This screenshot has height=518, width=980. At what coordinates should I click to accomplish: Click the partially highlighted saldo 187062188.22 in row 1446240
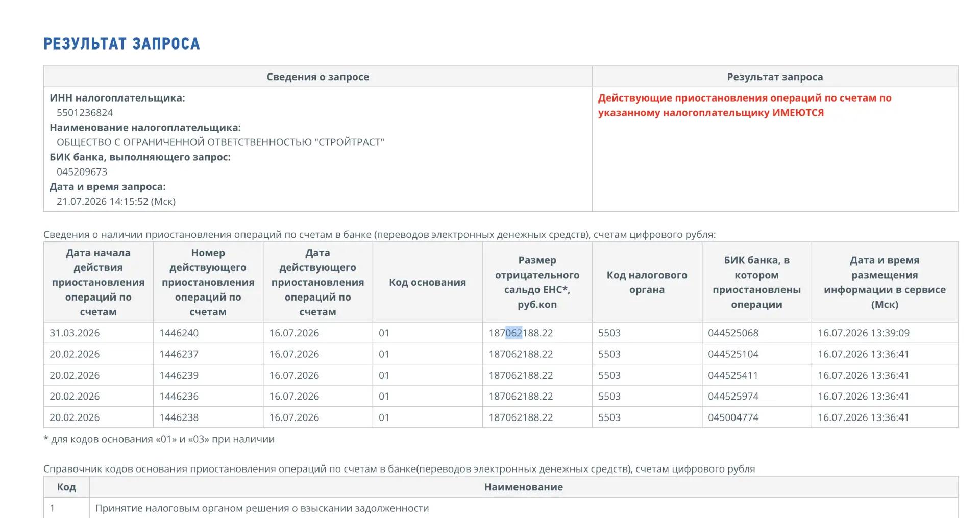[521, 333]
